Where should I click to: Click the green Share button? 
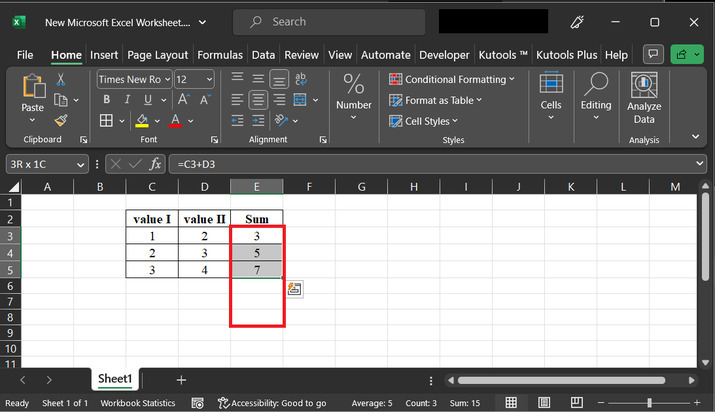[x=687, y=55]
